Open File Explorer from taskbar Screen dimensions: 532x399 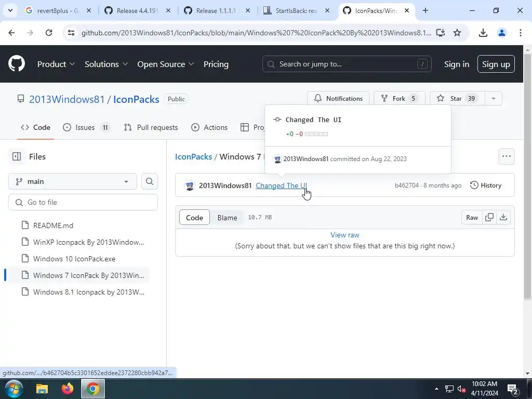(x=42, y=389)
